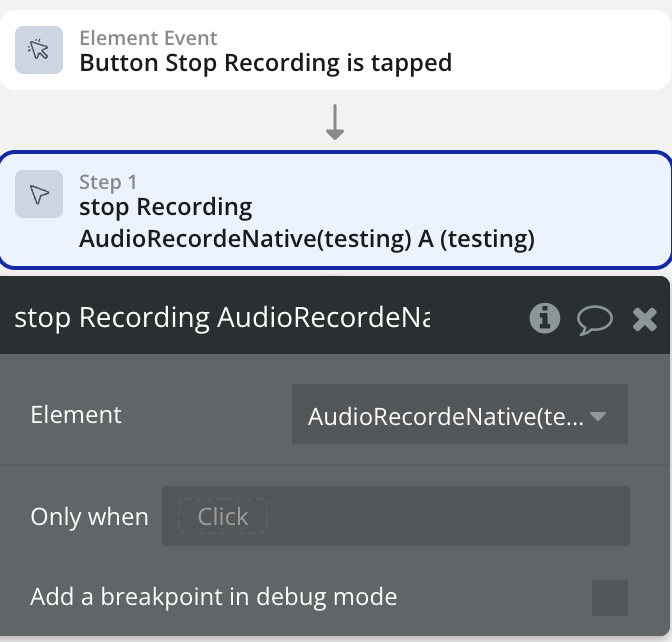The image size is (672, 642).
Task: Click the "Element Event" label
Action: 148,38
